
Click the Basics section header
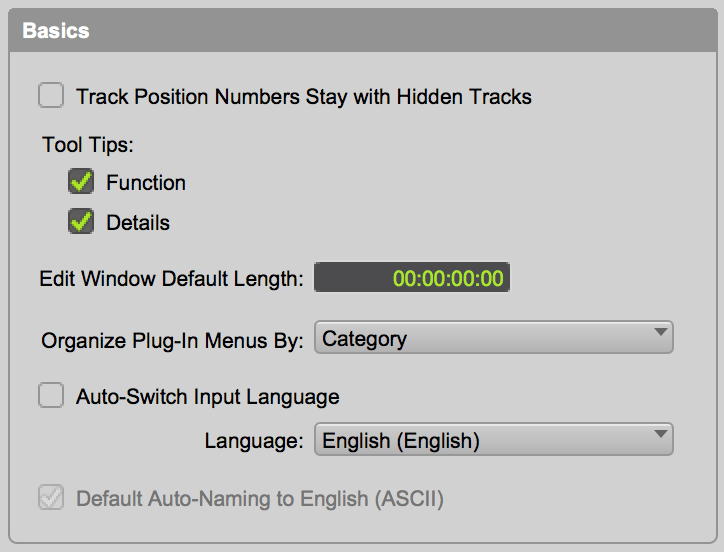[x=56, y=31]
